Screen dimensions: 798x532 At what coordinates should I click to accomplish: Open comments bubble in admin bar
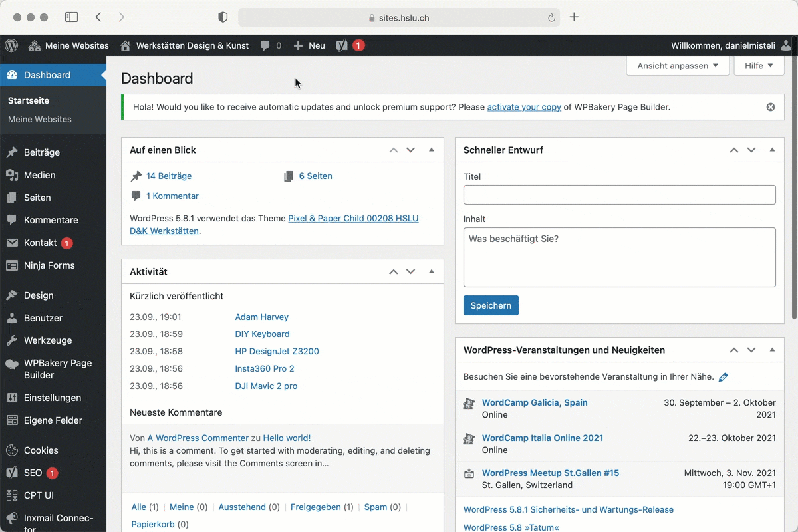271,45
